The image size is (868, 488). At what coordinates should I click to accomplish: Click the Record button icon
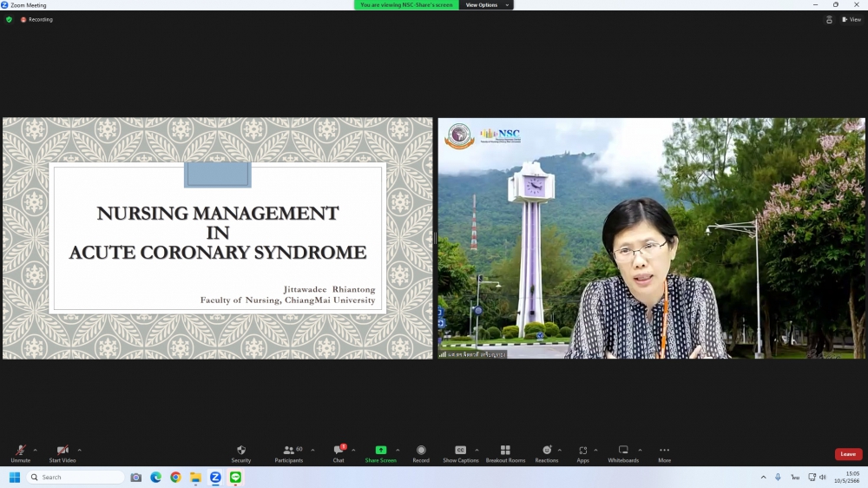pyautogui.click(x=421, y=451)
